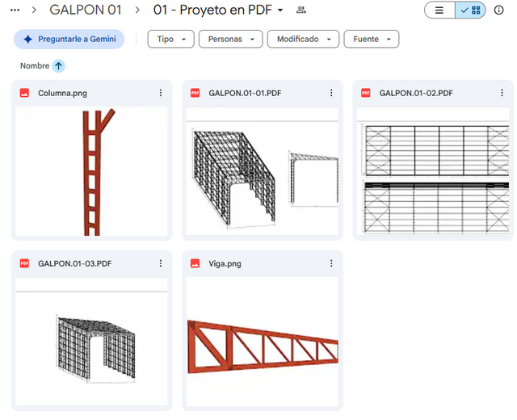Open the three-dot menu for Columna.png

click(161, 93)
